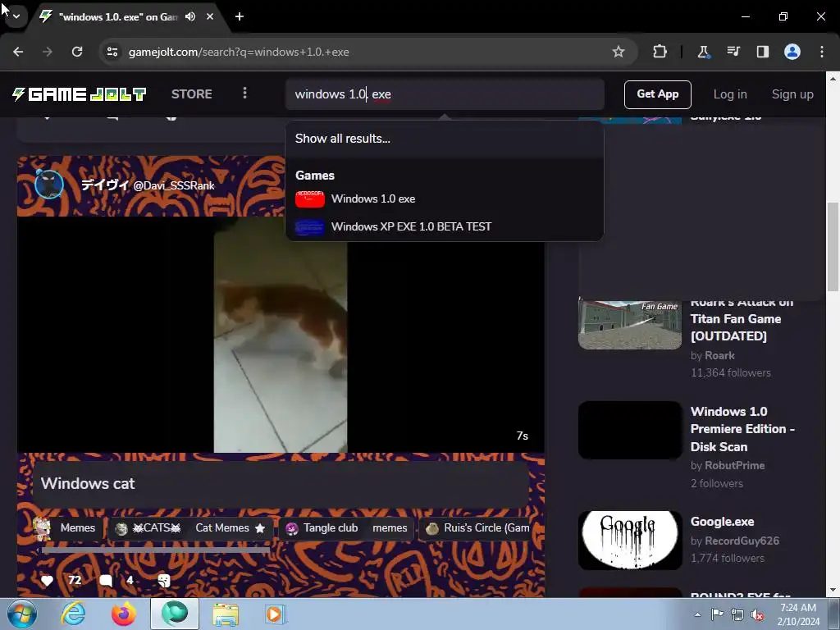The image size is (840, 630).
Task: Open the Chrome extensions puzzle icon
Action: click(660, 52)
